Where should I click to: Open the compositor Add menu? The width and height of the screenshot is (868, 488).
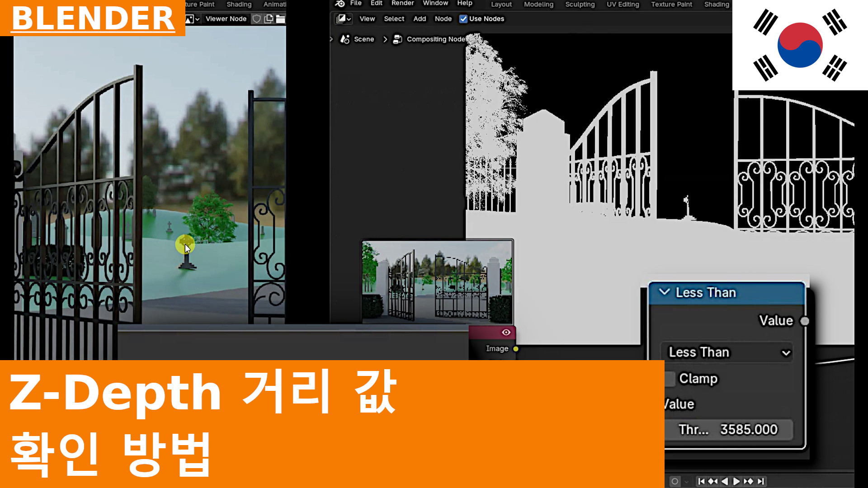tap(420, 19)
